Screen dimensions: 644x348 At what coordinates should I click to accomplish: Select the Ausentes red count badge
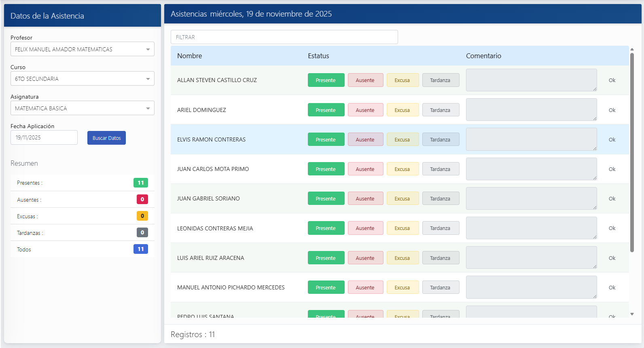coord(142,199)
